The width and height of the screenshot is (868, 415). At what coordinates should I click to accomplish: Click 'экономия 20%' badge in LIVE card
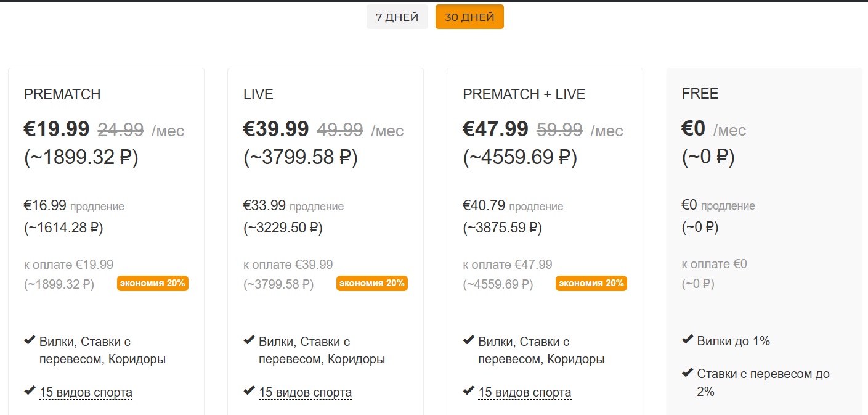coord(372,284)
